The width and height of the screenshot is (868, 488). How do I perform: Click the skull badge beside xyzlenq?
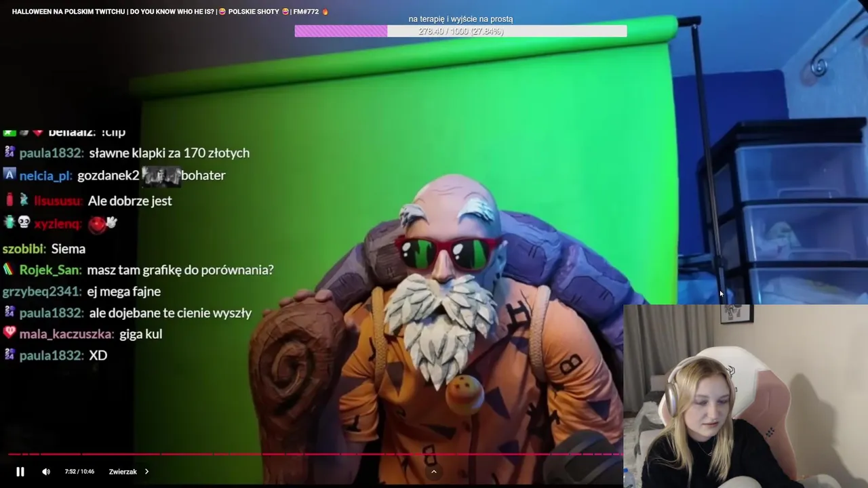click(24, 222)
